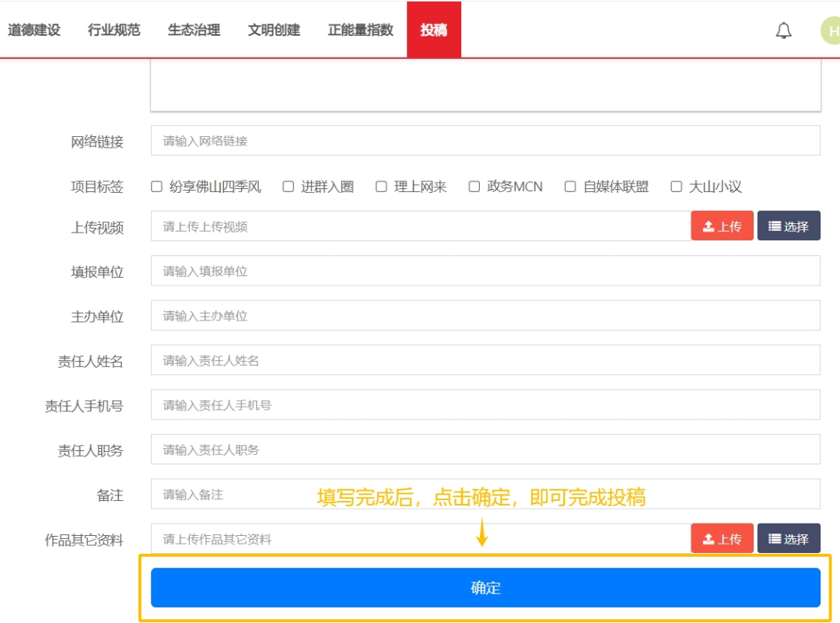
Task: Click inside the large text area at top
Action: pyautogui.click(x=485, y=85)
